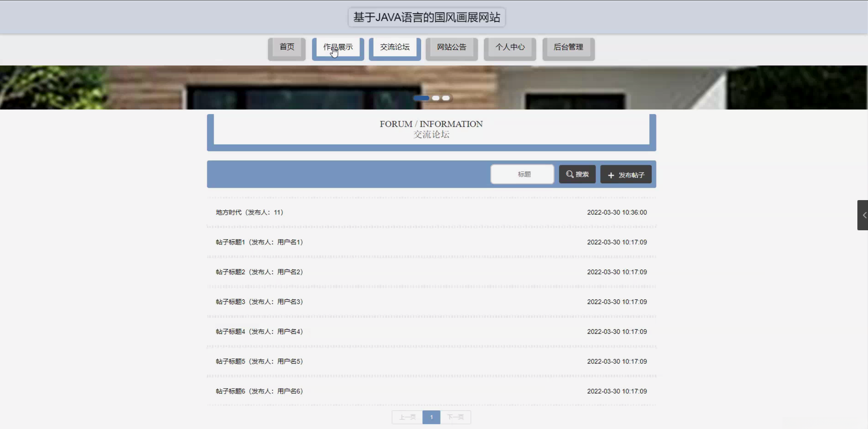The image size is (868, 429).
Task: Open the 网站公告 navigation tab
Action: pos(451,47)
